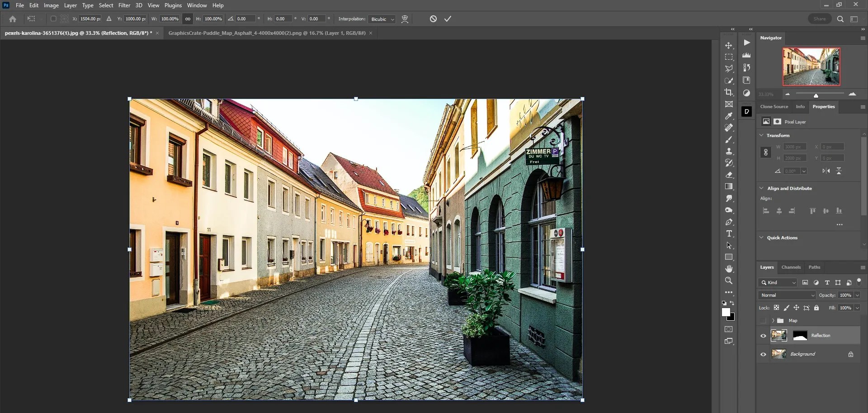The width and height of the screenshot is (868, 413).
Task: Select the Eraser tool
Action: (x=729, y=175)
